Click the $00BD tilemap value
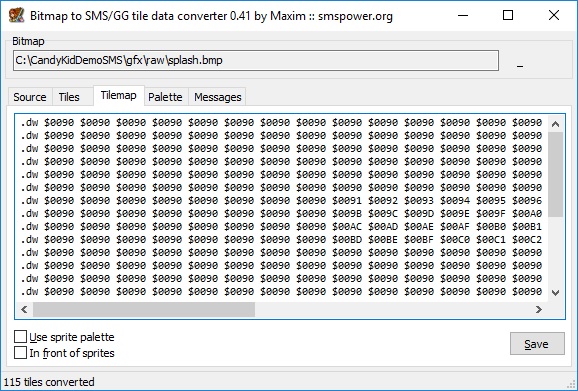 tap(347, 240)
